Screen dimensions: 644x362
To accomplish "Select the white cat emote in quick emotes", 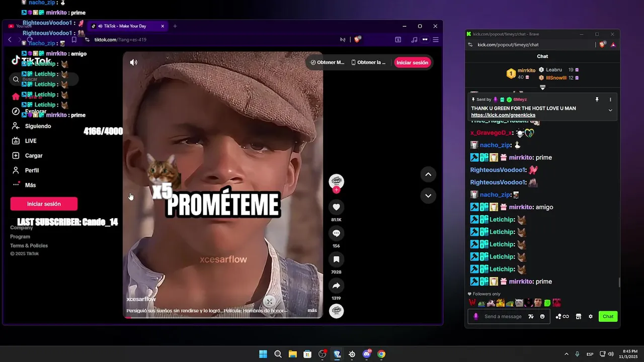I will pyautogui.click(x=519, y=303).
